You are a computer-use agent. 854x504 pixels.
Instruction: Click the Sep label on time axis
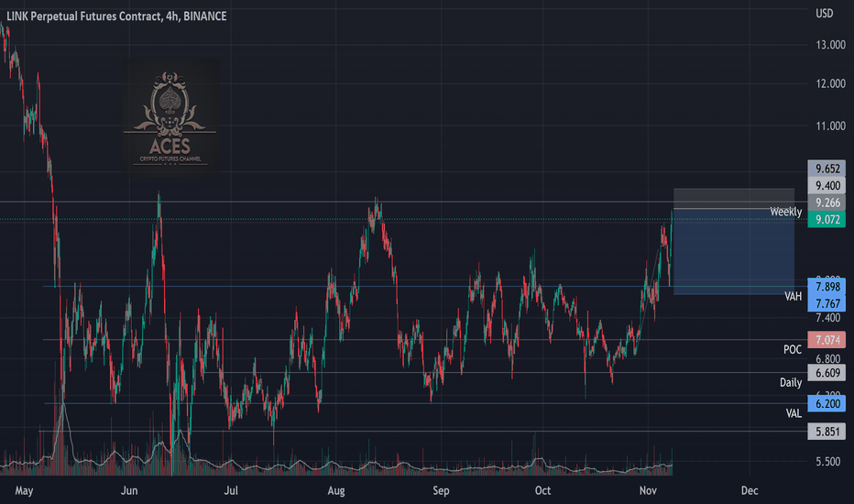[x=441, y=491]
